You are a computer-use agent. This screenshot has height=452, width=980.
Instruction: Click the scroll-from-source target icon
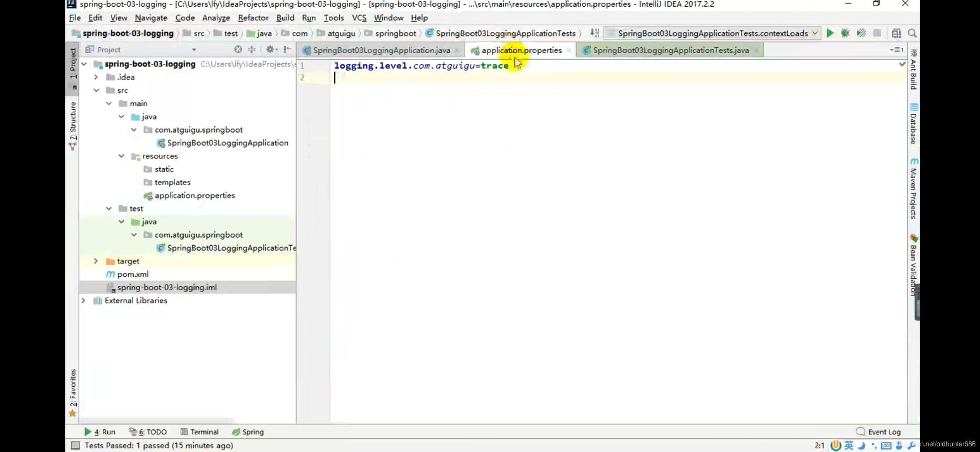pyautogui.click(x=238, y=49)
